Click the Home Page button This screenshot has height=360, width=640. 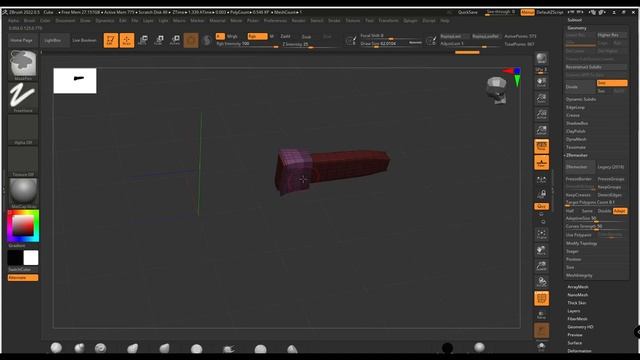(x=22, y=40)
